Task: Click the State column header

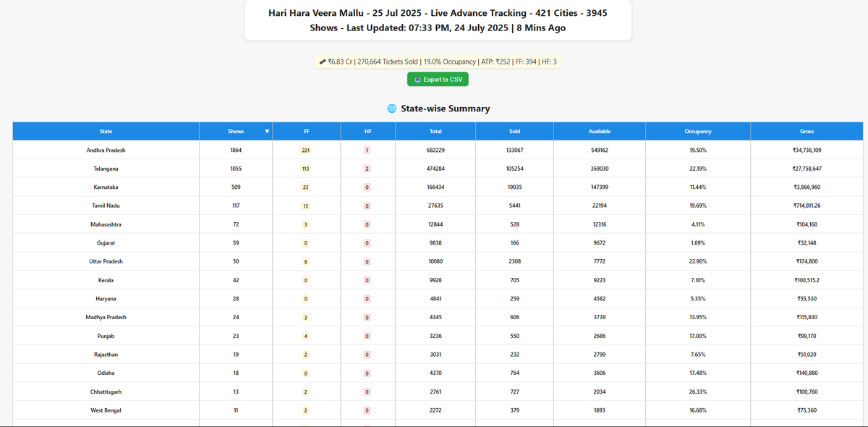Action: pos(106,132)
